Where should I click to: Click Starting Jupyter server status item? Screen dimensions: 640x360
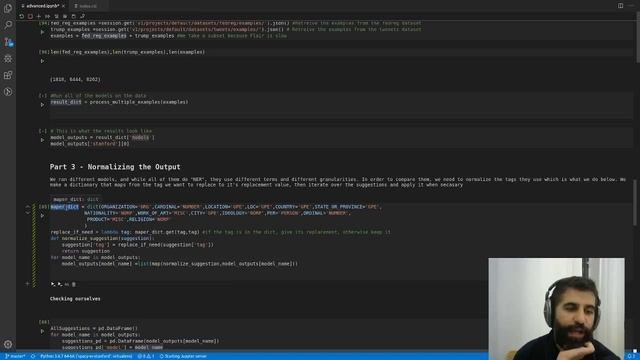[183, 356]
